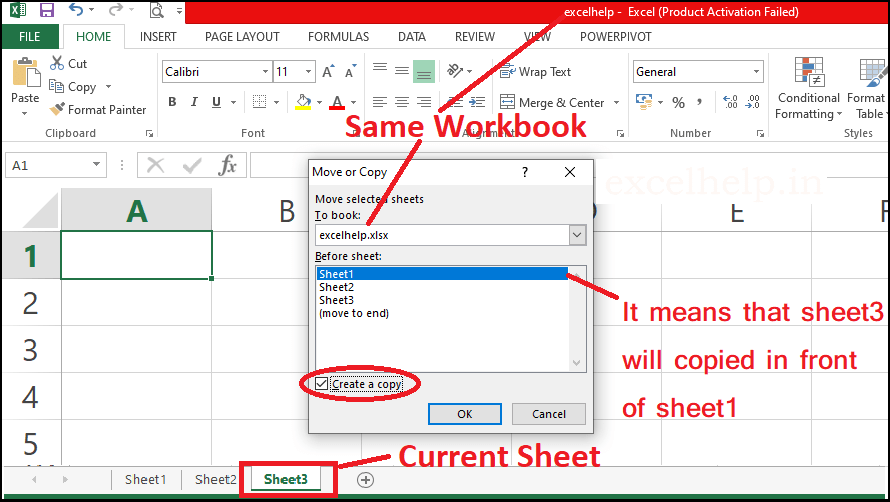Uncheck the Create a copy checkbox

pos(321,384)
